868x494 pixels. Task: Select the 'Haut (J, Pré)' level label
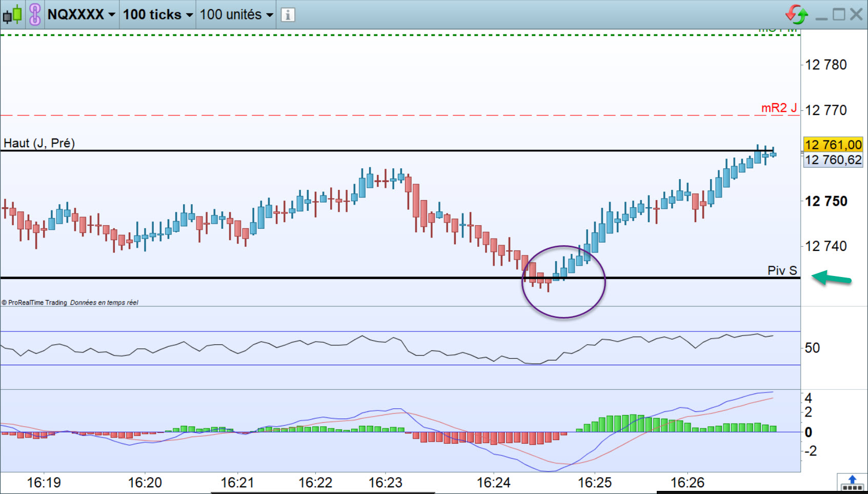[39, 143]
